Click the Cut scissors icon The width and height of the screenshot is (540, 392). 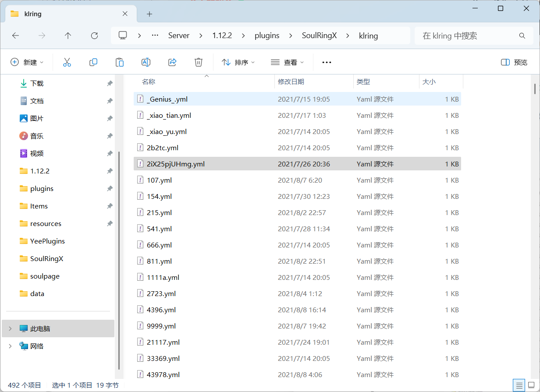[x=67, y=62]
